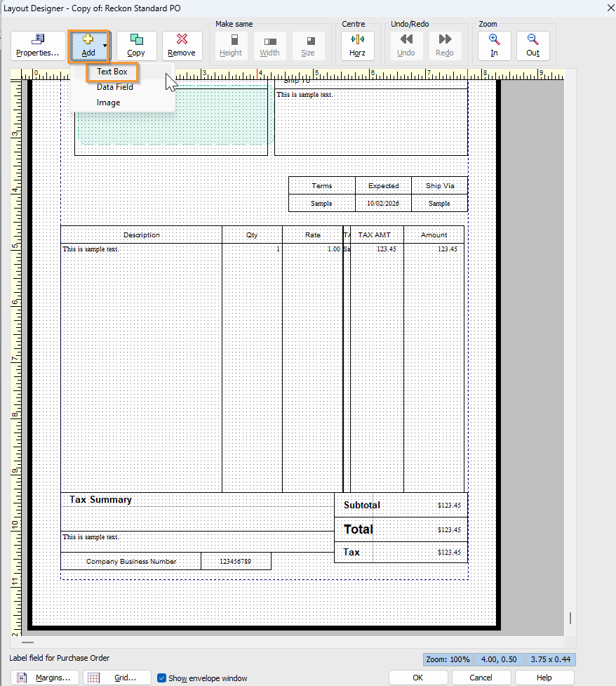Click the horizontal scrollbar thumb
Image resolution: width=616 pixels, height=686 pixels.
click(x=27, y=642)
